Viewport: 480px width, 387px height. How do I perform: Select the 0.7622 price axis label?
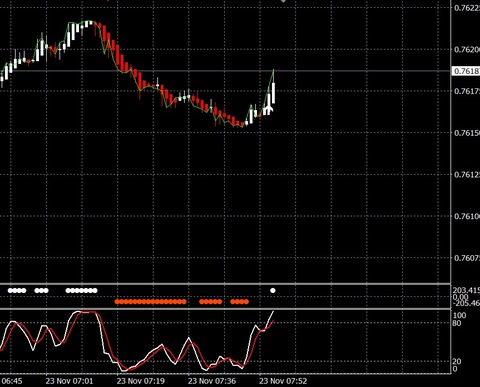467,8
